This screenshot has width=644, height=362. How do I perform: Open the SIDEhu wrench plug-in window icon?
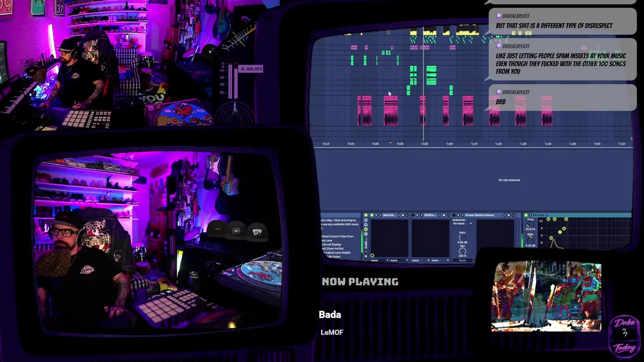(x=422, y=215)
